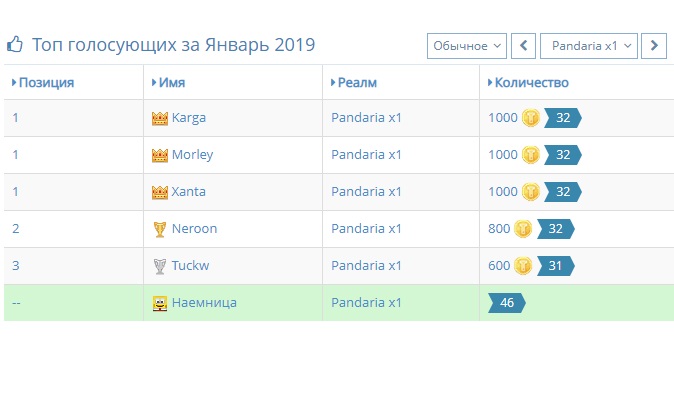Viewport: 674px width, 397px height.
Task: Sort by the Позиция column header
Action: (x=43, y=82)
